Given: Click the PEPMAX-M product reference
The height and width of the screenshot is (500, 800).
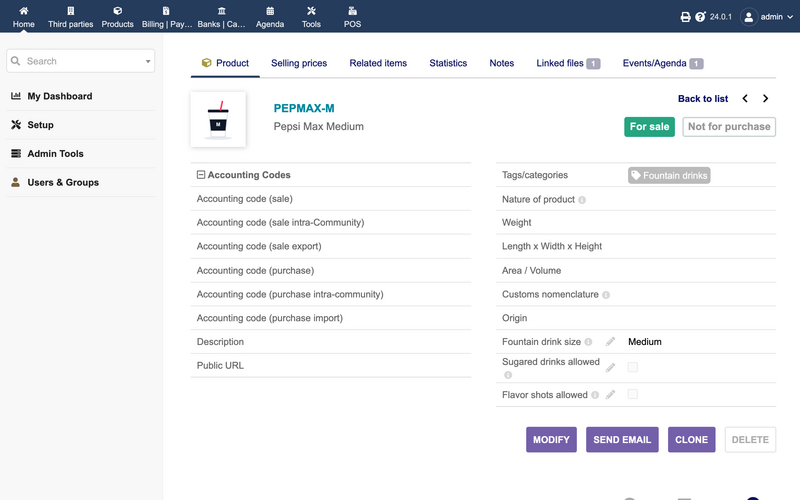Looking at the screenshot, I should [x=304, y=108].
